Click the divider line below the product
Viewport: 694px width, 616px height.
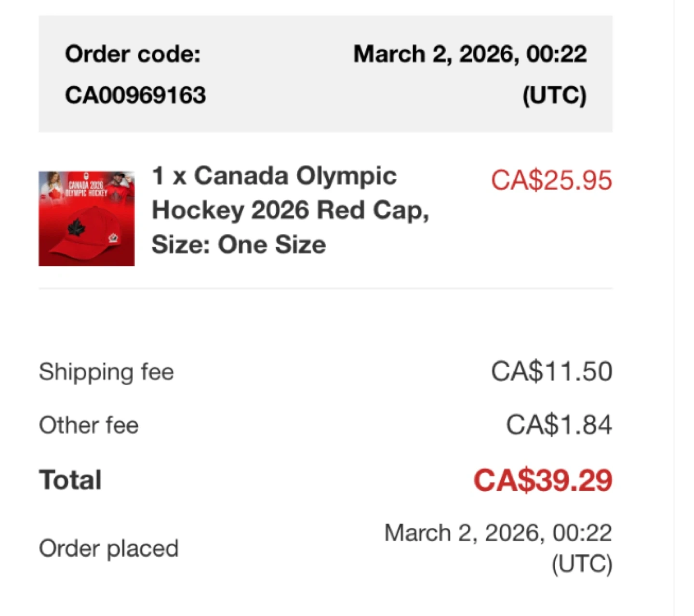pyautogui.click(x=325, y=289)
